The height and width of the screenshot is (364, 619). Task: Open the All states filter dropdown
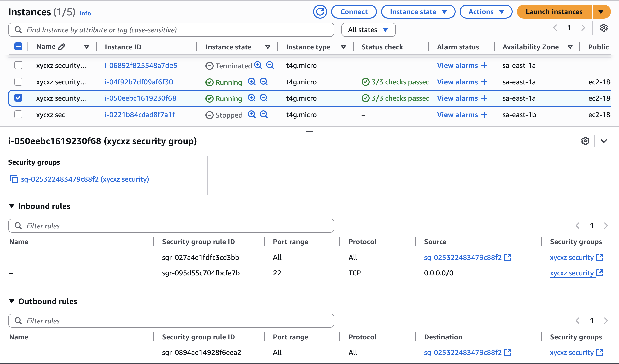368,30
